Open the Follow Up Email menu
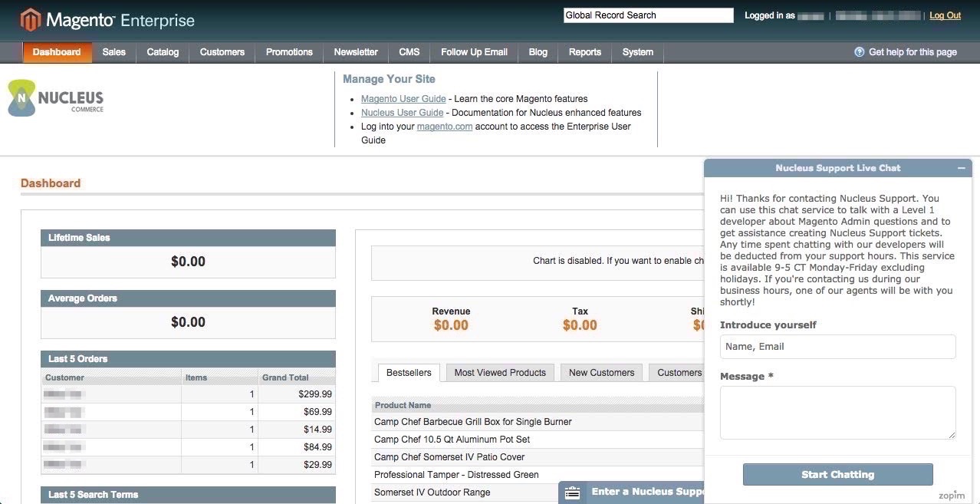 474,52
